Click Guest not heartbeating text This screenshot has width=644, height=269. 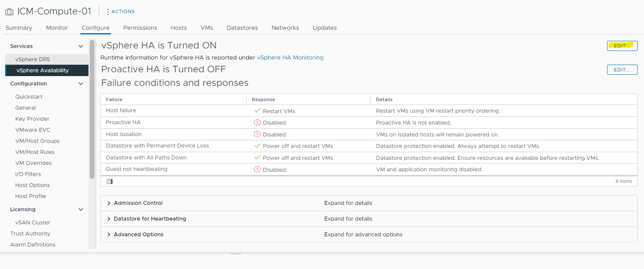click(137, 169)
